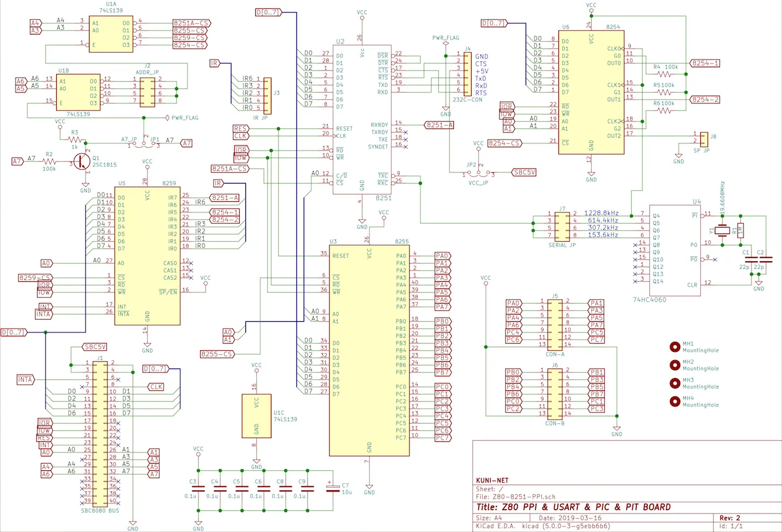Click the 19.6608MHz crystal frequency text
Screen dimensions: 782x532
point(722,198)
